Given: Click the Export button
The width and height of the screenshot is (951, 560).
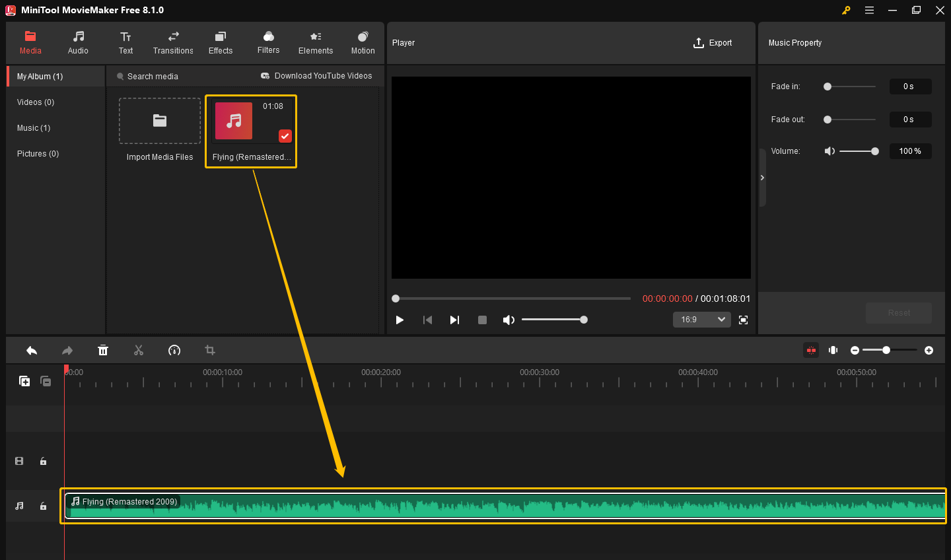Looking at the screenshot, I should (x=713, y=43).
